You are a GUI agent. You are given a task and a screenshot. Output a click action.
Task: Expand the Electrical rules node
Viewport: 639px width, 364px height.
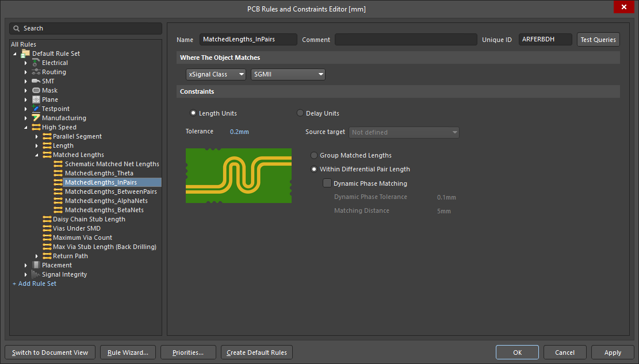[26, 63]
